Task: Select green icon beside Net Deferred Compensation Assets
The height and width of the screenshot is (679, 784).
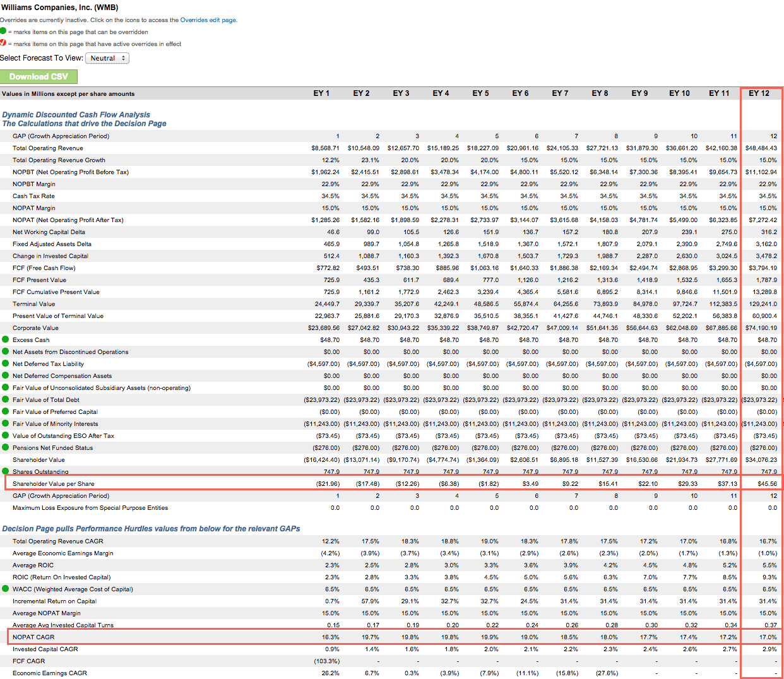Action: point(5,375)
